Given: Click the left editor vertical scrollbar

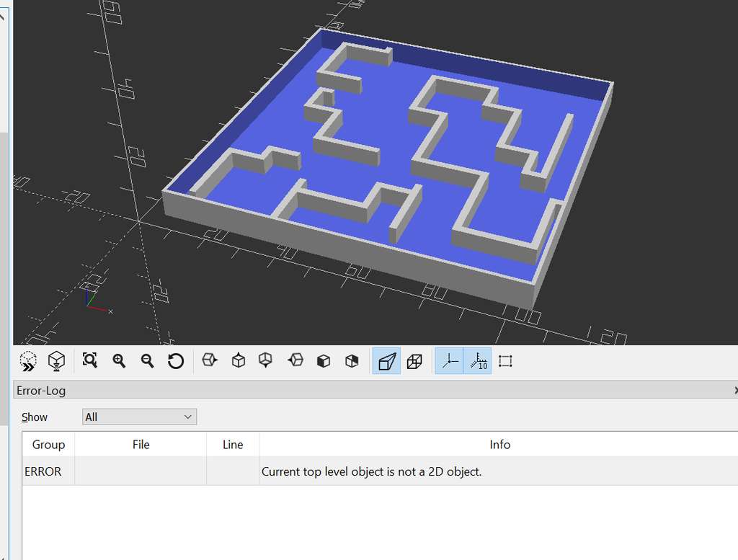Looking at the screenshot, I should 4,277.
